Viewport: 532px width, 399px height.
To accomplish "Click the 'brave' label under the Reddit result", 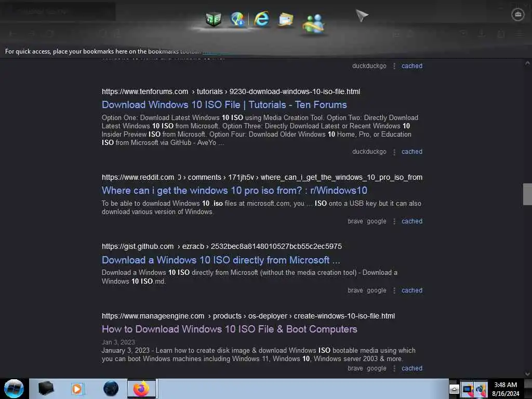I will click(x=355, y=221).
